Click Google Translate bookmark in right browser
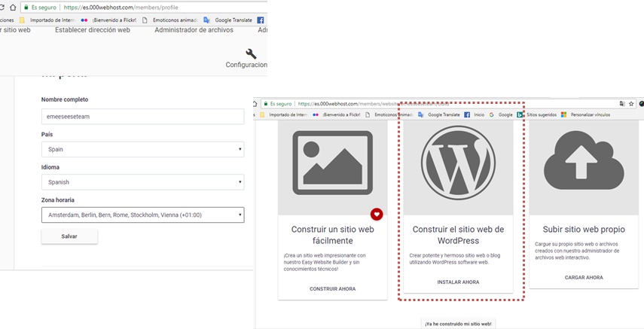 (x=439, y=115)
